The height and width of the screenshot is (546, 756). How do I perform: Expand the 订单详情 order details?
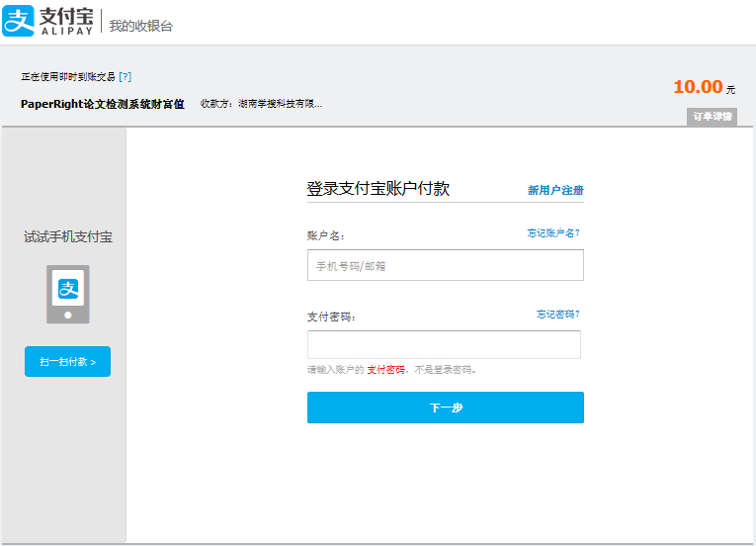point(712,117)
